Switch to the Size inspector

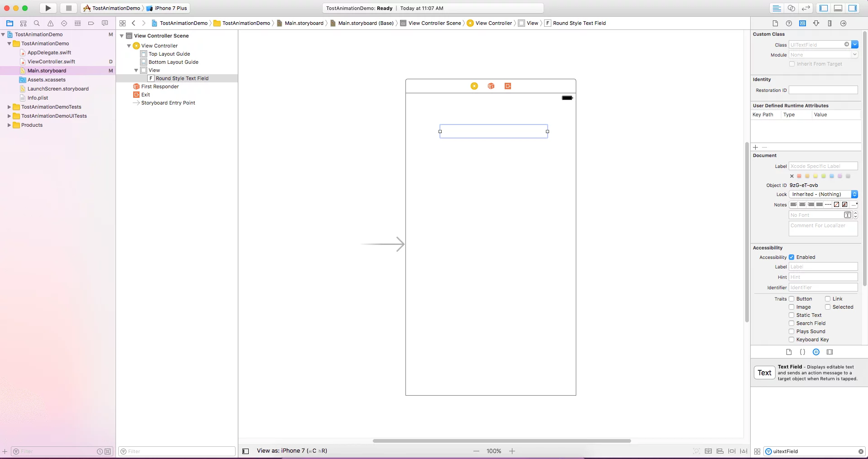coord(829,23)
